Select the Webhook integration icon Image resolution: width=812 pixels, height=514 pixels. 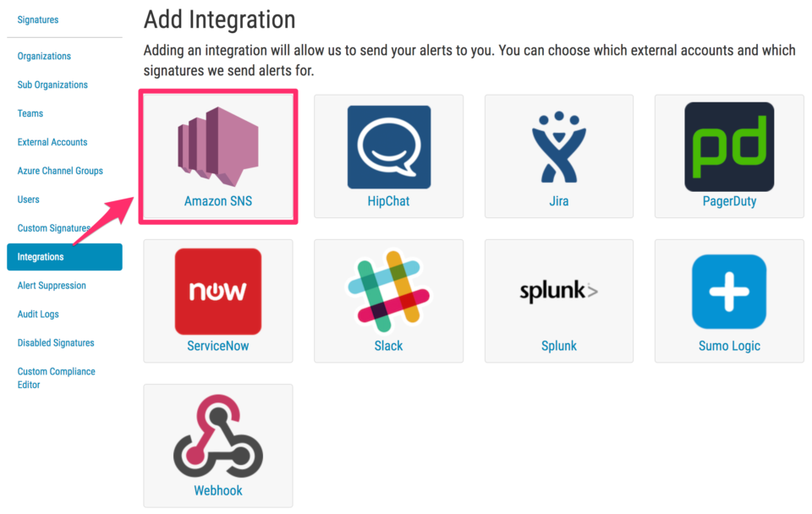click(218, 436)
